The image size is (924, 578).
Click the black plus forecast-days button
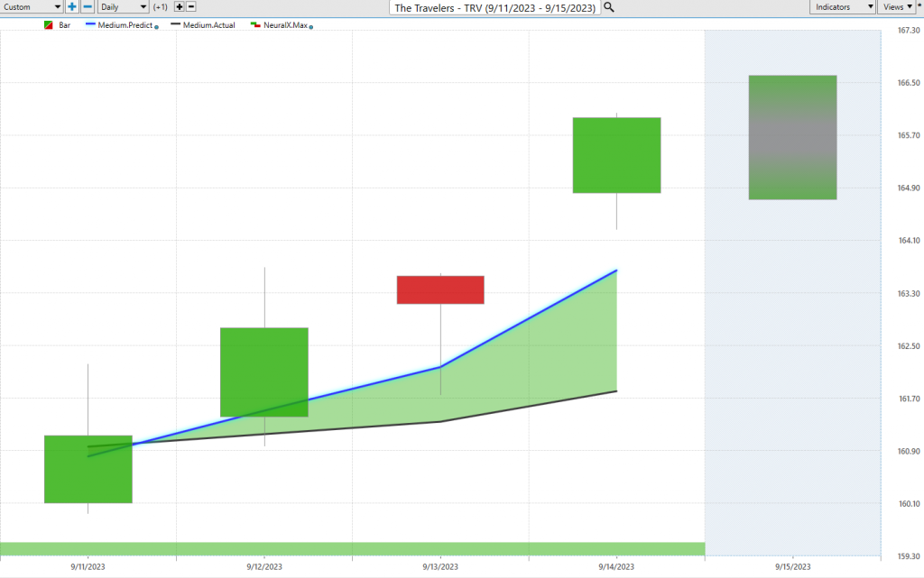tap(180, 7)
